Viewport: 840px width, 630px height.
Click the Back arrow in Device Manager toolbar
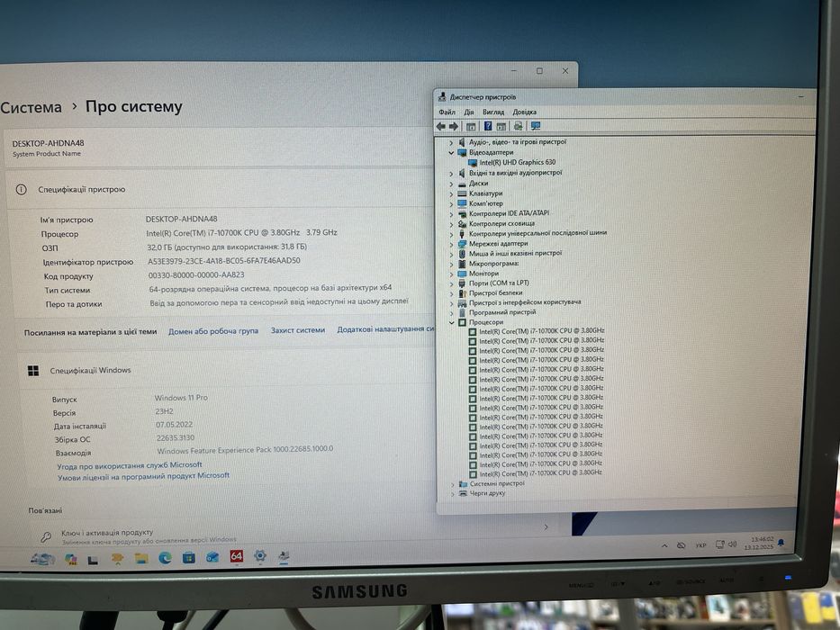tap(441, 126)
